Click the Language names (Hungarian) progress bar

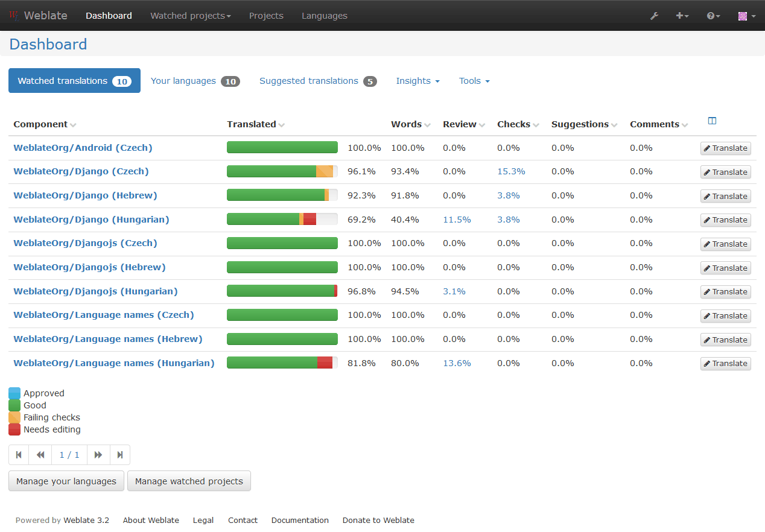tap(282, 363)
